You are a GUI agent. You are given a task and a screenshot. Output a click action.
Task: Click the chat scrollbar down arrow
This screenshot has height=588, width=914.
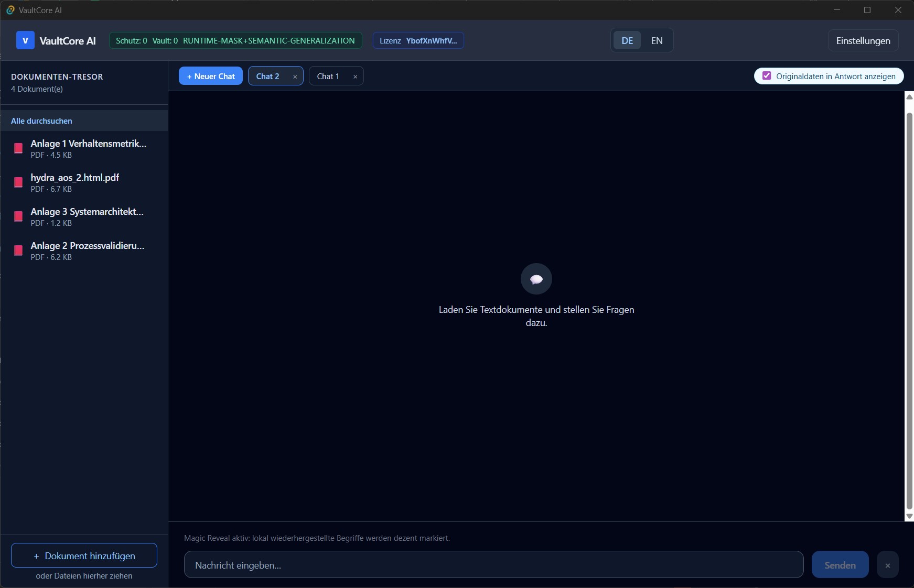[910, 517]
